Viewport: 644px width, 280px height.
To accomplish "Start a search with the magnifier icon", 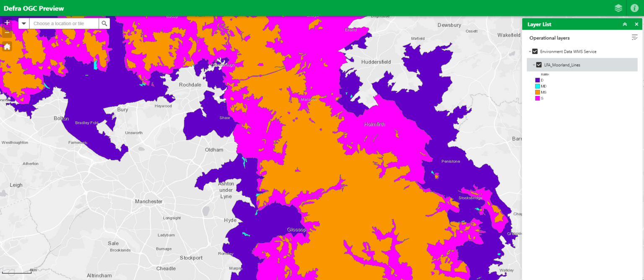I will pyautogui.click(x=104, y=23).
